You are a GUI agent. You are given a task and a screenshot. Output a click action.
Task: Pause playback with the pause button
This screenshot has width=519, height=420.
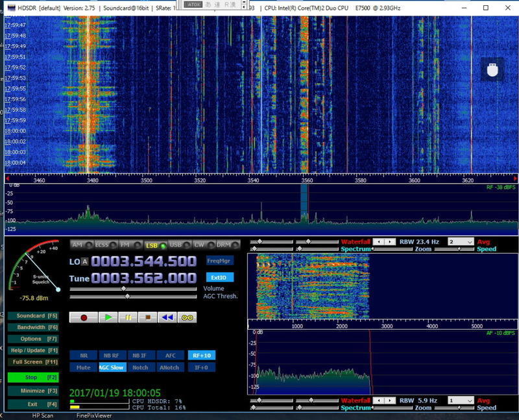(x=128, y=317)
